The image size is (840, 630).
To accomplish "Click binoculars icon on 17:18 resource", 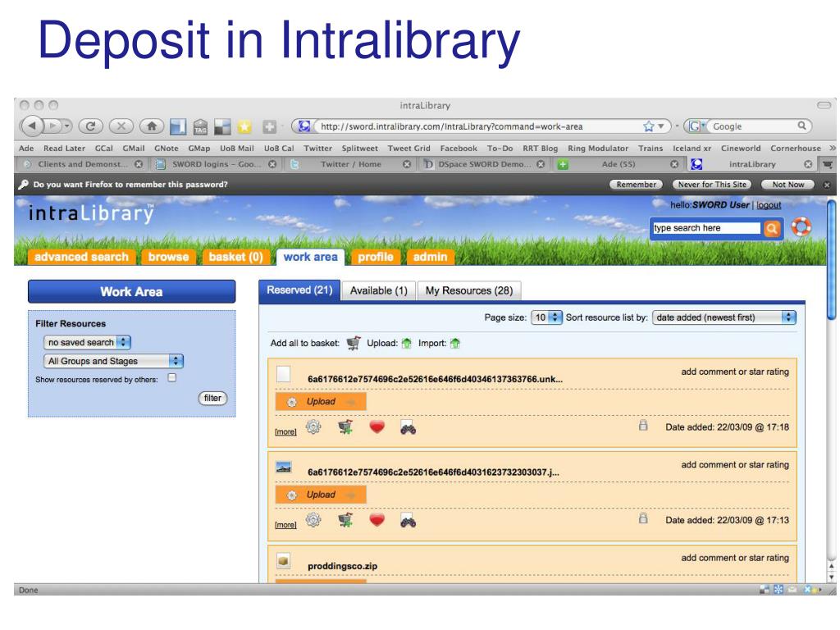I will tap(409, 427).
